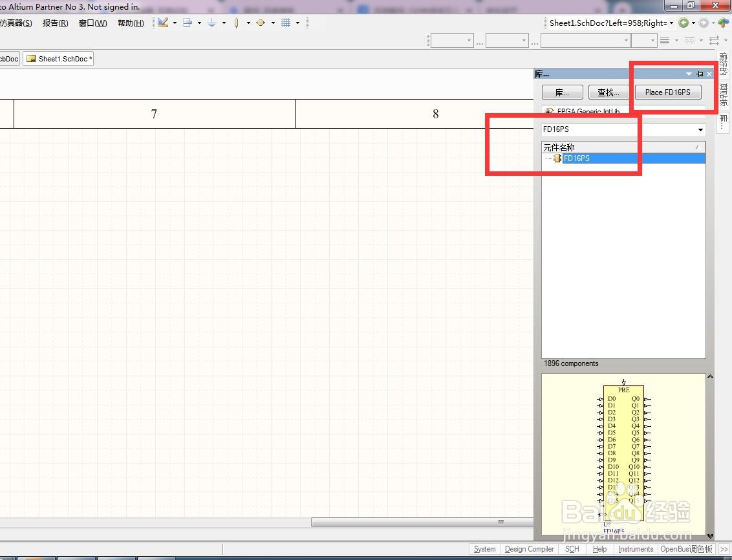Select the FD16PS row in component list
The width and height of the screenshot is (732, 560).
624,158
